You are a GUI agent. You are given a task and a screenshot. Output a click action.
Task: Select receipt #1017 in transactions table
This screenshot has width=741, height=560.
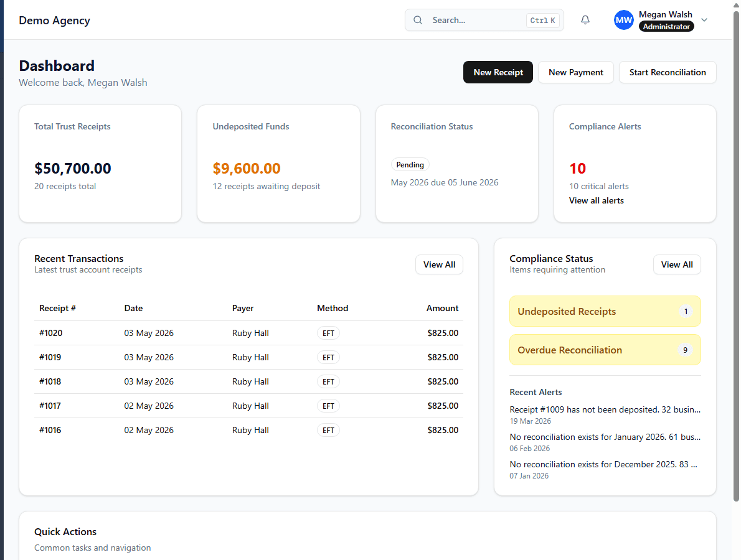point(248,406)
